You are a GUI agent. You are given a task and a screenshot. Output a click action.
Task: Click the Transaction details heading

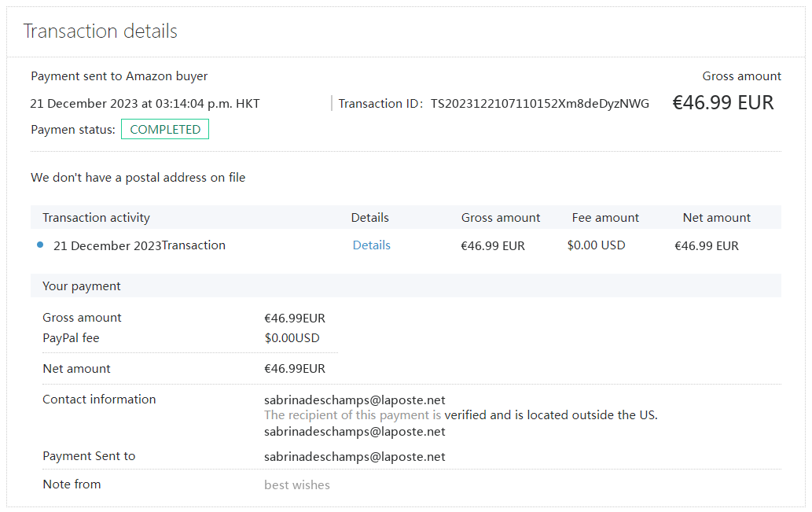(100, 31)
